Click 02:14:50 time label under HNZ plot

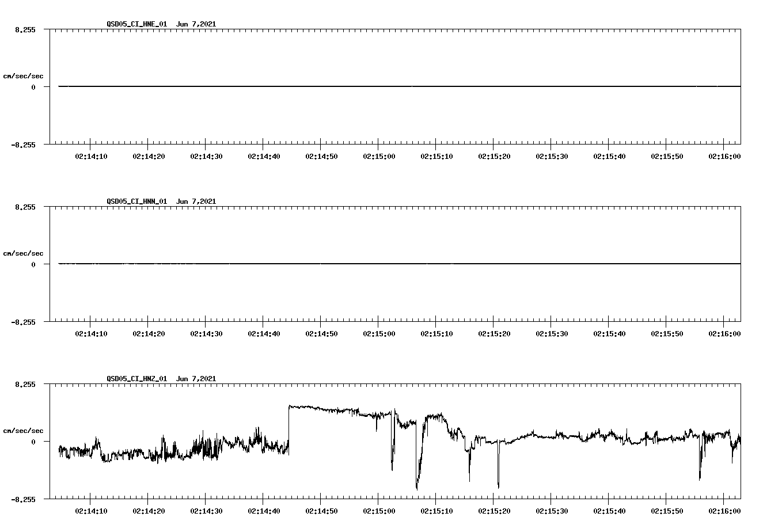(321, 511)
